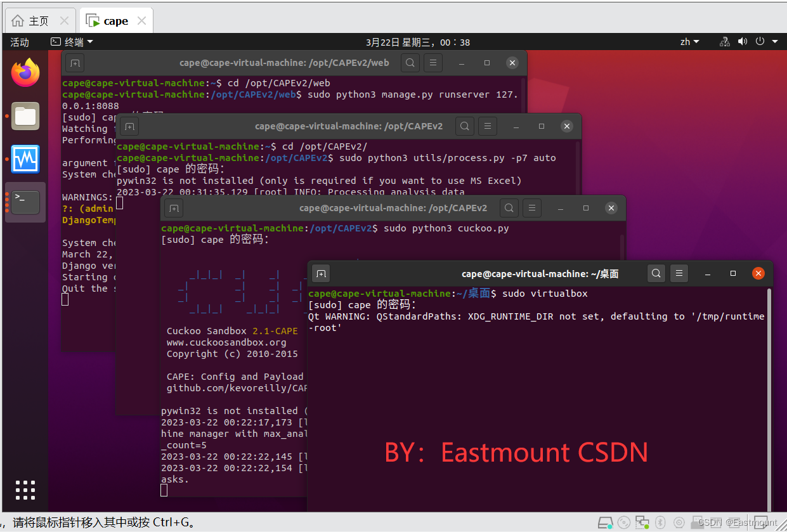The width and height of the screenshot is (787, 532).
Task: Open hamburger menu in the ~/桌面 terminal
Action: coord(679,274)
